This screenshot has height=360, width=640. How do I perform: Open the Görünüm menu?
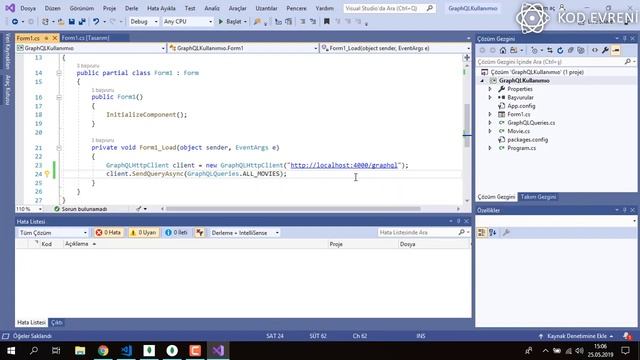tap(82, 8)
